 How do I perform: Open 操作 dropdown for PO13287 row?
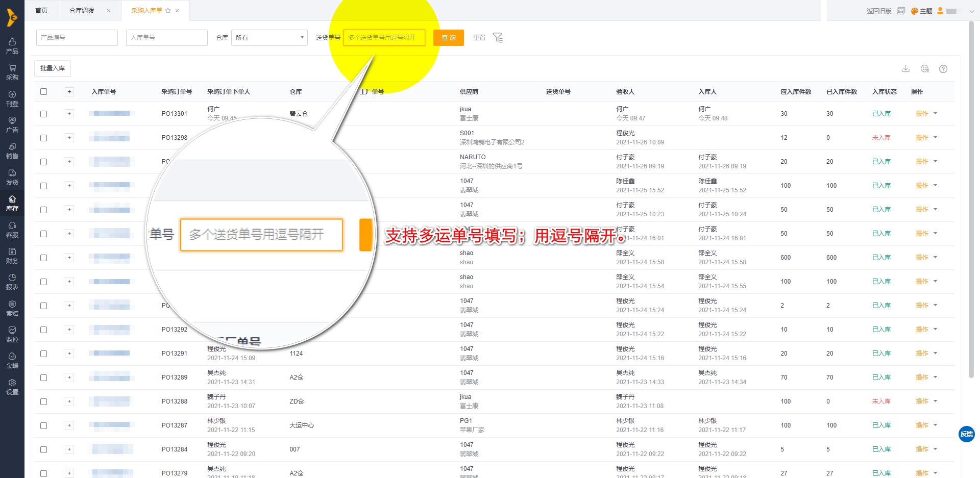coord(936,425)
